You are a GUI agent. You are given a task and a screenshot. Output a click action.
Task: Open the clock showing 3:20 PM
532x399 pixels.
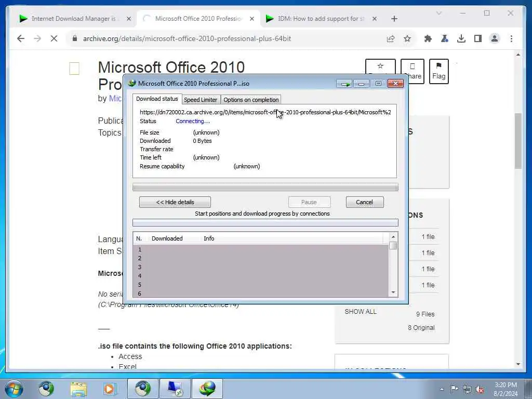point(506,389)
